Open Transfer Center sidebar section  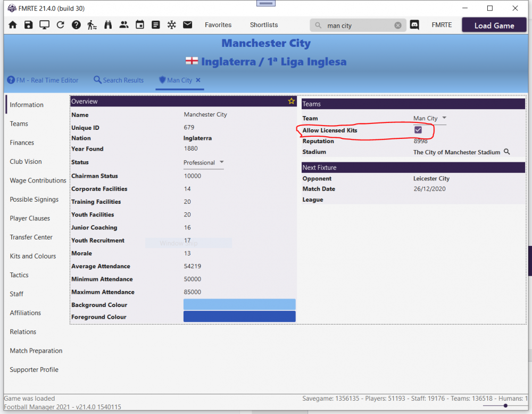31,237
